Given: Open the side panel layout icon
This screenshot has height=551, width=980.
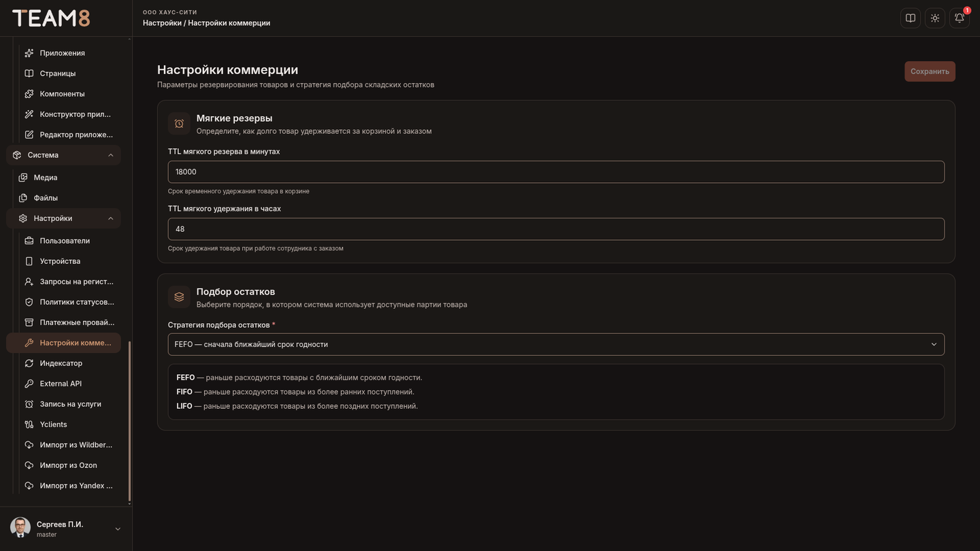Looking at the screenshot, I should 911,18.
